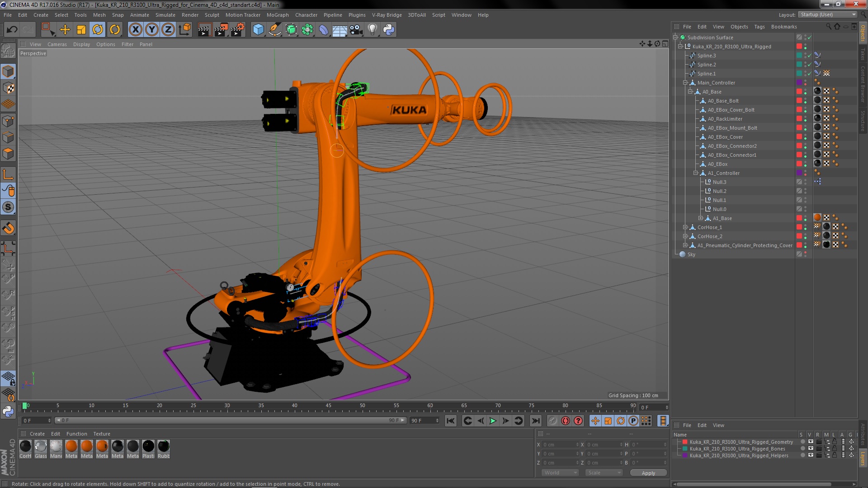Open viewport Cameras menu
The image size is (868, 488).
[x=57, y=44]
